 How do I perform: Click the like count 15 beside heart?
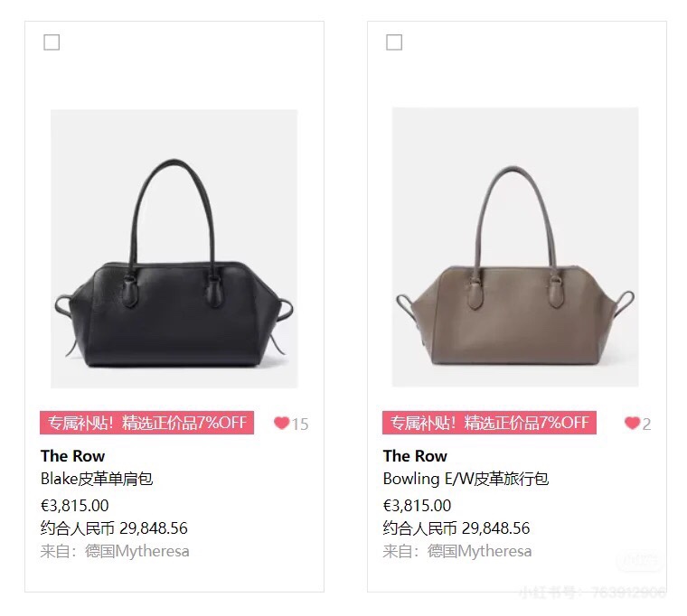300,424
